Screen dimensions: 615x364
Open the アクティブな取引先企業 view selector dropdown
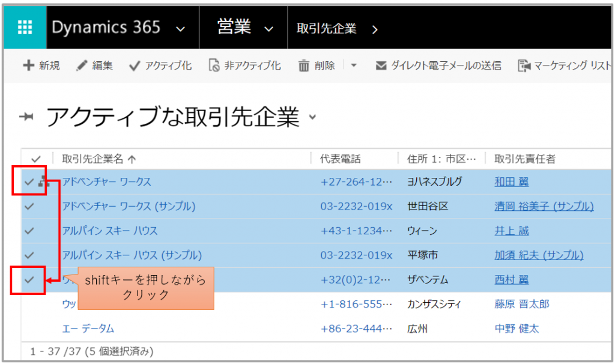312,117
